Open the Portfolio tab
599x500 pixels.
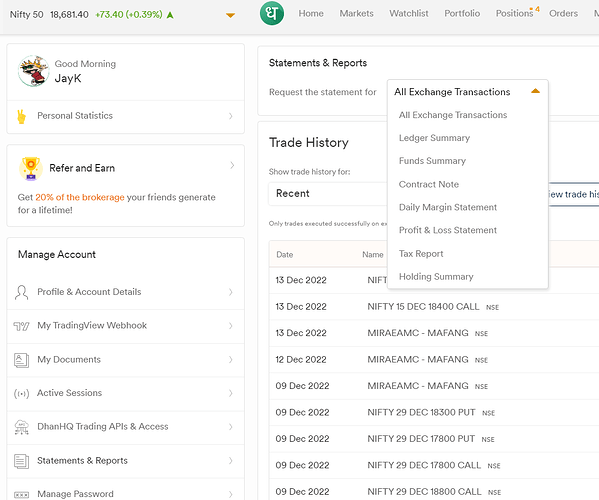pos(462,13)
